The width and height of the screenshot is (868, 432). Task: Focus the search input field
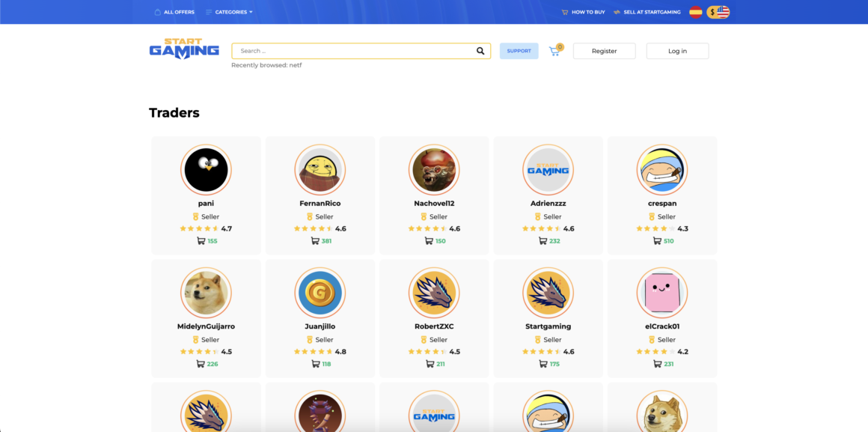tap(352, 51)
